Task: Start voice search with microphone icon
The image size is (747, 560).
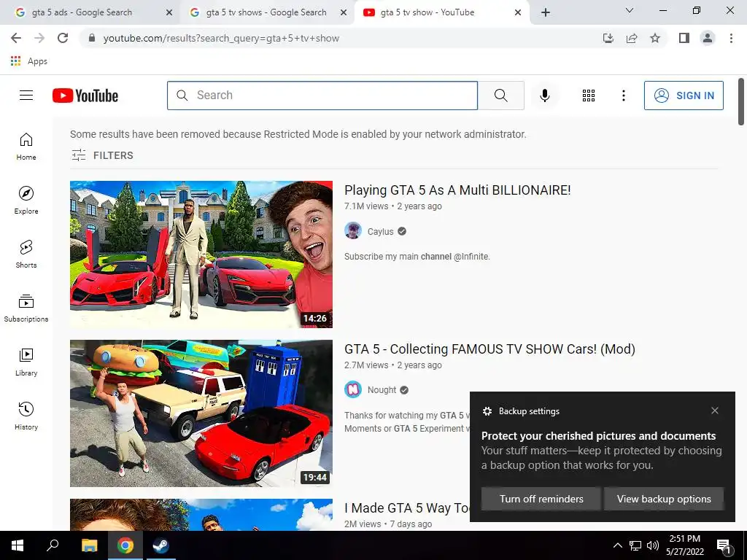Action: (544, 96)
